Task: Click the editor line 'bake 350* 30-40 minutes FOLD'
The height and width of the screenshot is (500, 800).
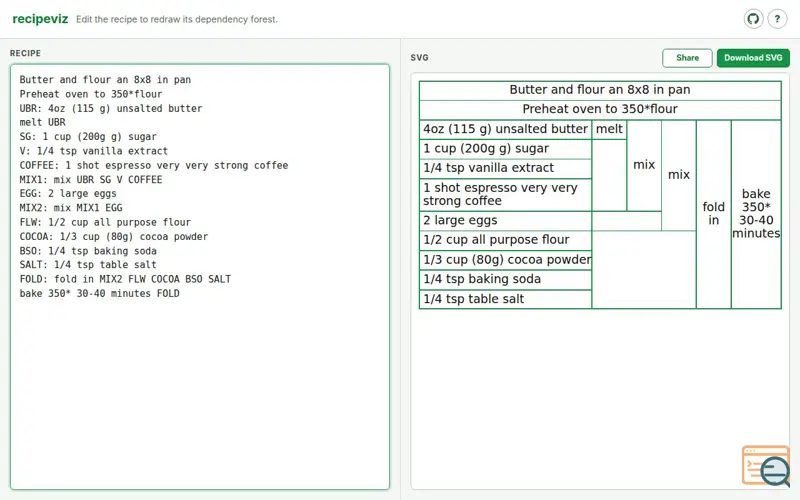Action: pos(99,293)
